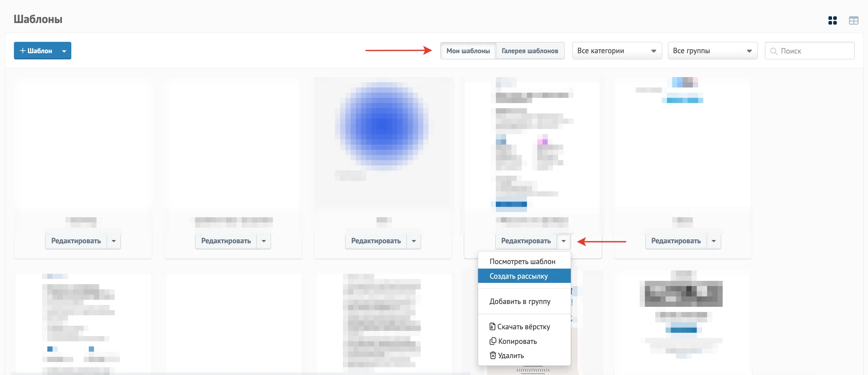Click the copy icon beside Копировать
Image resolution: width=868 pixels, height=375 pixels.
493,341
